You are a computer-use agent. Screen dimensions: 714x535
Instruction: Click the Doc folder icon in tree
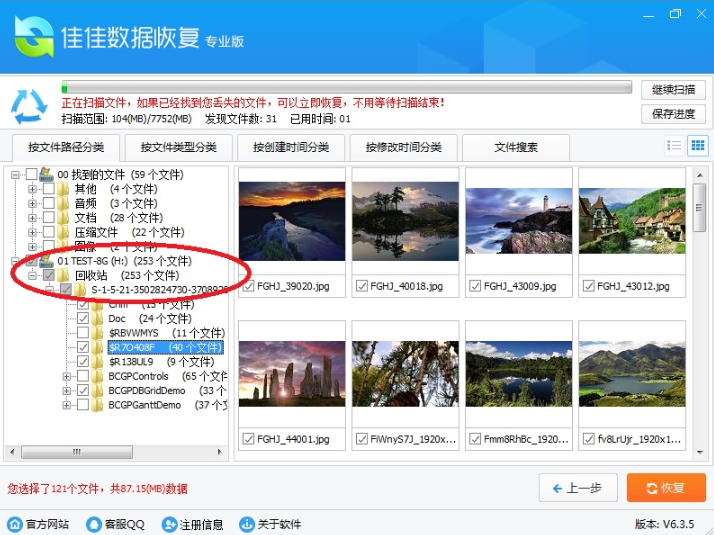coord(97,319)
